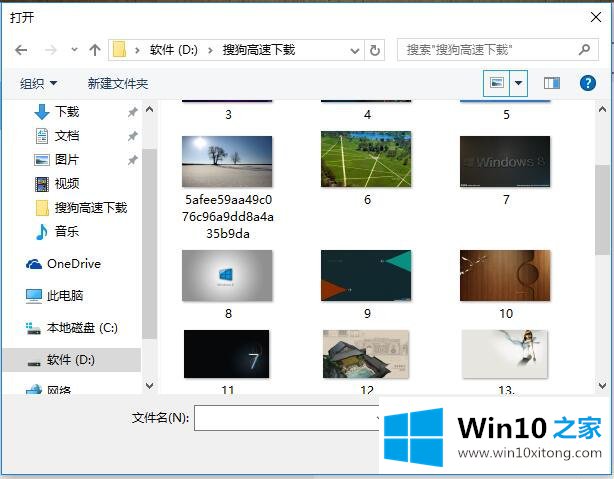Click the search magnifier icon
This screenshot has height=479, width=614.
coord(584,50)
